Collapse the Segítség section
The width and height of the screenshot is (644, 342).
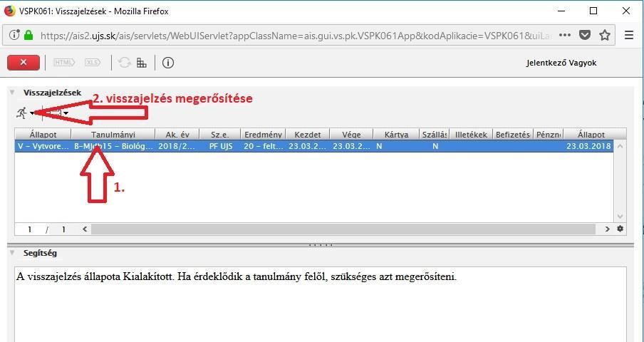pos(12,253)
